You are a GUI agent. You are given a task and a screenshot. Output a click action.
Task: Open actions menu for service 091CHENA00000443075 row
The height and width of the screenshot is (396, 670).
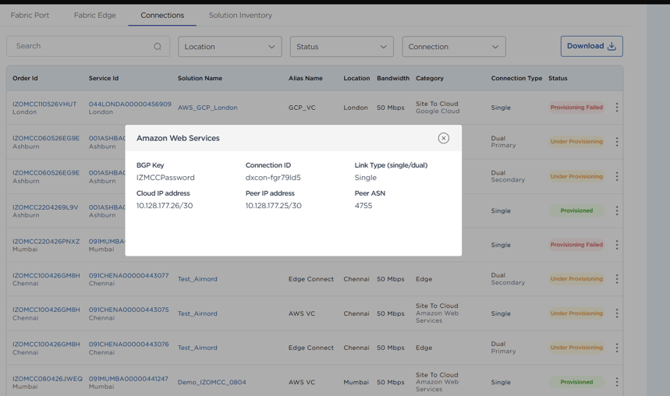[x=617, y=314]
